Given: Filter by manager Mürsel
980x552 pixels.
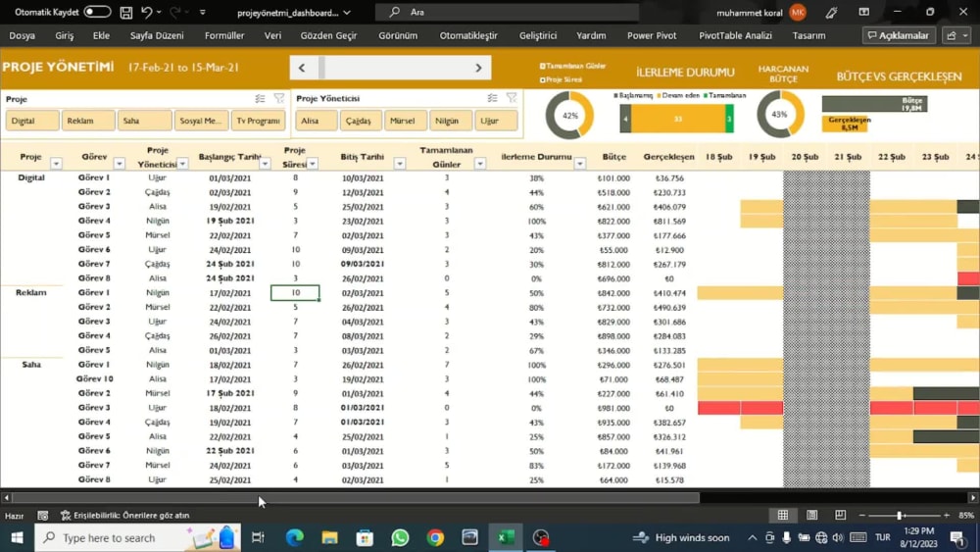Looking at the screenshot, I should (405, 121).
